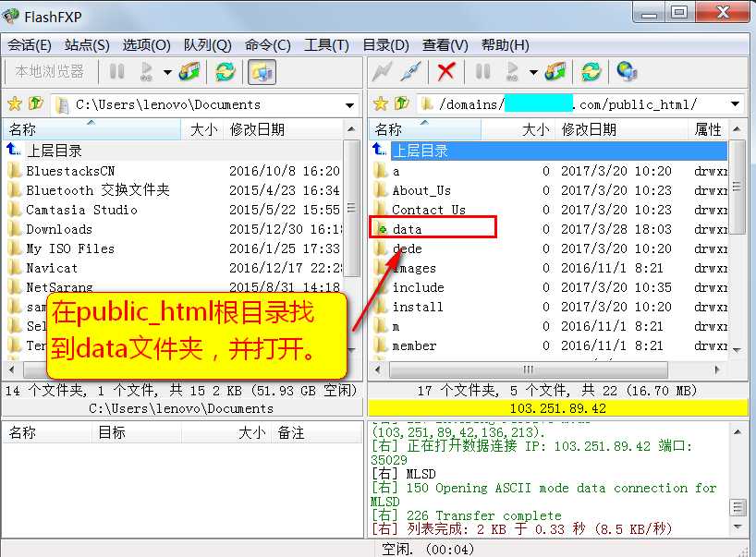Toggle the local/remote browser switch icon

(262, 72)
